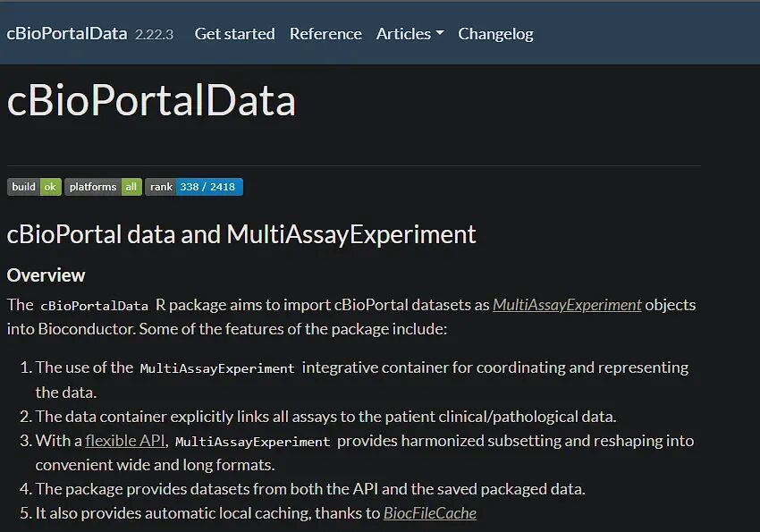This screenshot has width=760, height=532.
Task: Click the inline cBioPortalData code text
Action: [95, 306]
